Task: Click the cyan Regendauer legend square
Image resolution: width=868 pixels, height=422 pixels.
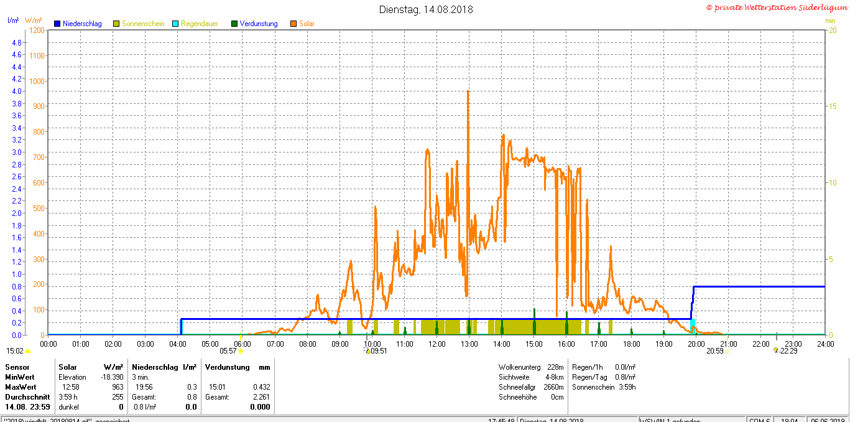Action: pos(175,24)
